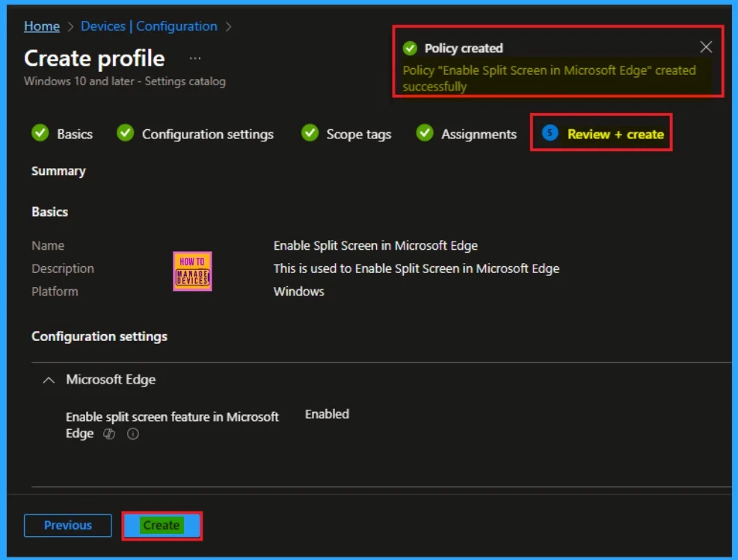Switch to the Scope tags step

[359, 134]
